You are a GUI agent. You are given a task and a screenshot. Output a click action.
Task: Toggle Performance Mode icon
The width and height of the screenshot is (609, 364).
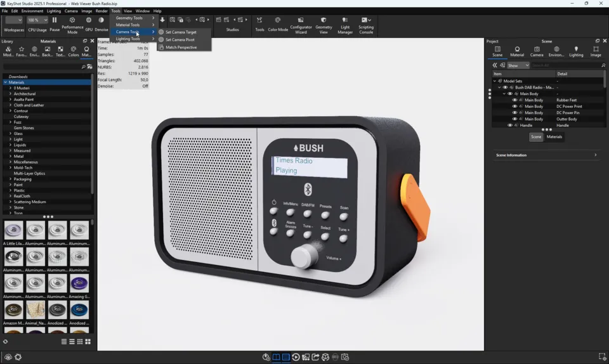[72, 20]
